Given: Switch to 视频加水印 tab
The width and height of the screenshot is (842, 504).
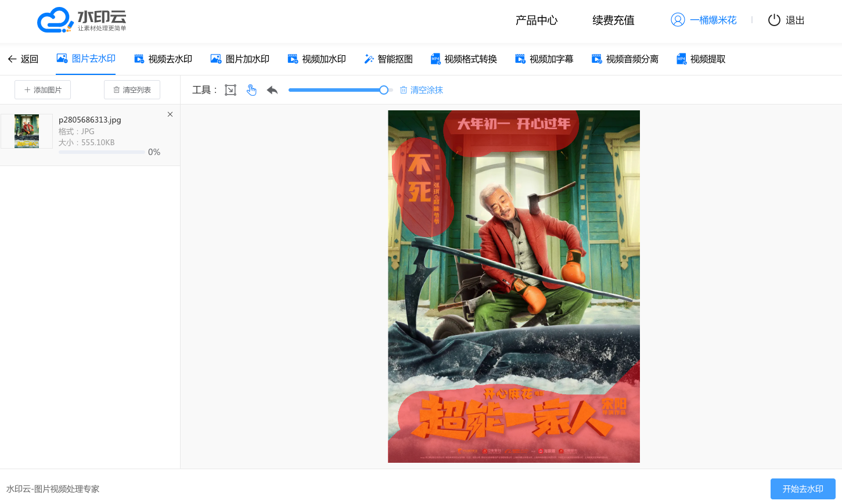Looking at the screenshot, I should click(x=316, y=59).
